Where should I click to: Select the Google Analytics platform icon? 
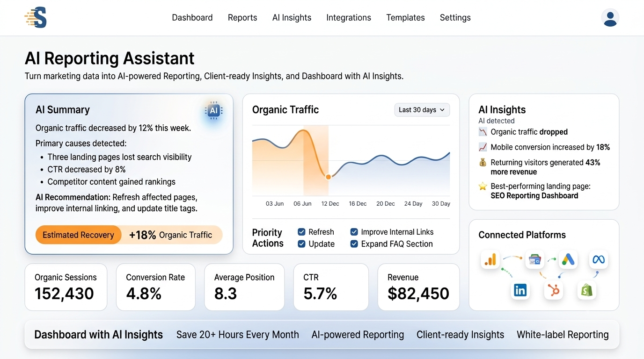490,259
